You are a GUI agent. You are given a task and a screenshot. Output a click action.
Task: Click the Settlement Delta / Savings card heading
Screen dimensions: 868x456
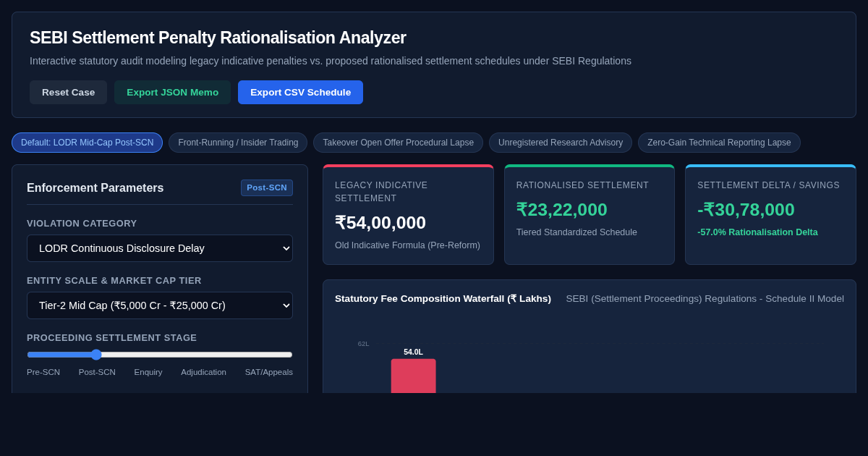click(x=768, y=185)
